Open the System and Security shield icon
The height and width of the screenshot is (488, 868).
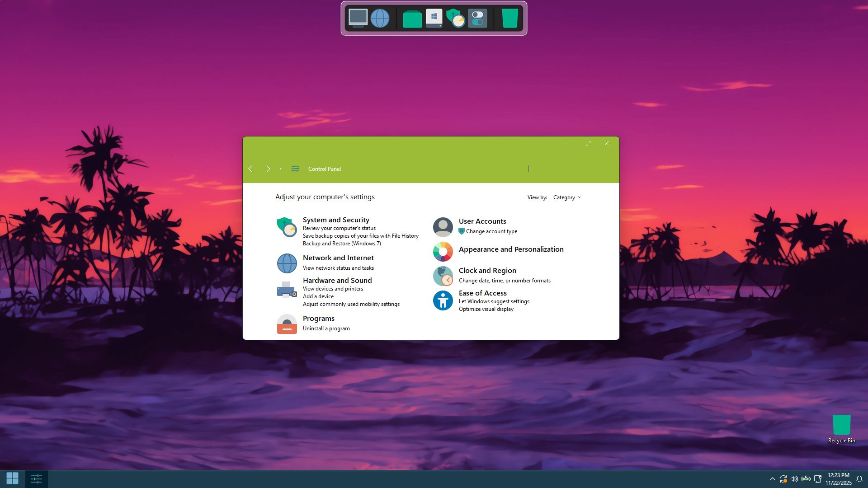point(287,227)
